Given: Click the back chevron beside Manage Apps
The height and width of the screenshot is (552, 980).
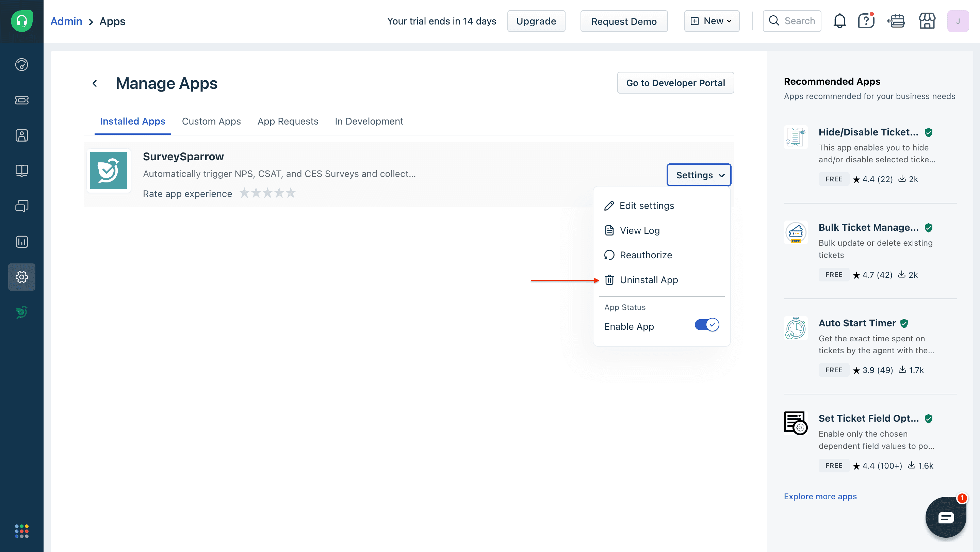Looking at the screenshot, I should coord(95,83).
